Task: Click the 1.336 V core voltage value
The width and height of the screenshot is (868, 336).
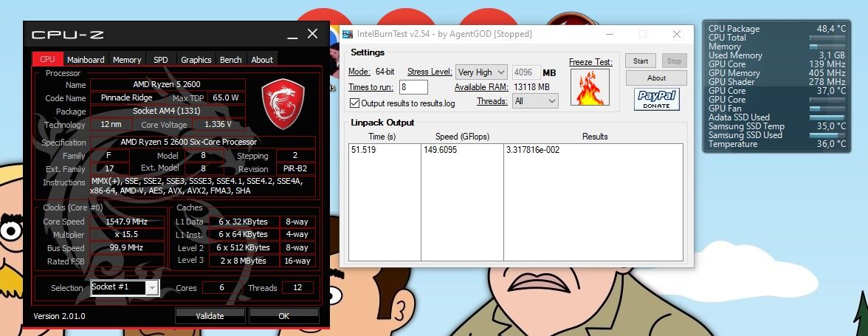Action: [218, 125]
